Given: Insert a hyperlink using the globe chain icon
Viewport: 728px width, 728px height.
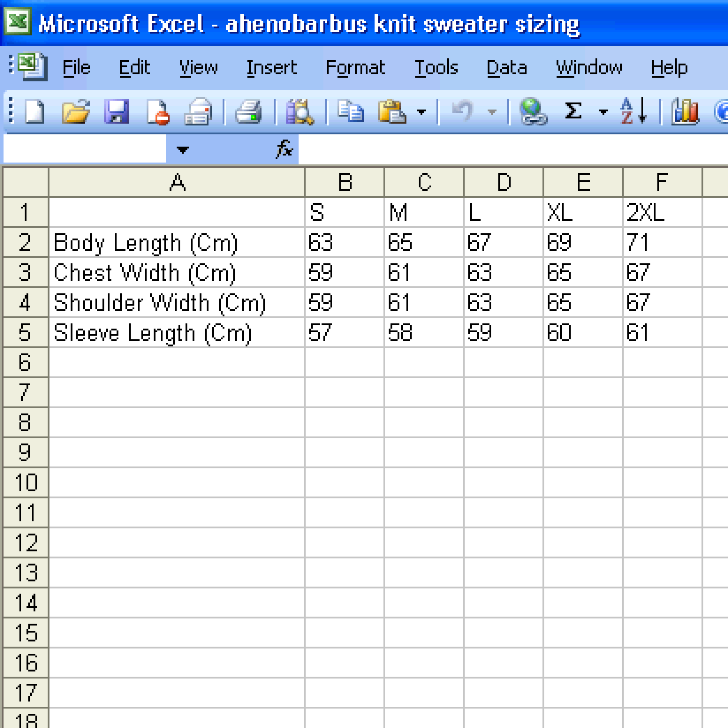Looking at the screenshot, I should tap(533, 111).
